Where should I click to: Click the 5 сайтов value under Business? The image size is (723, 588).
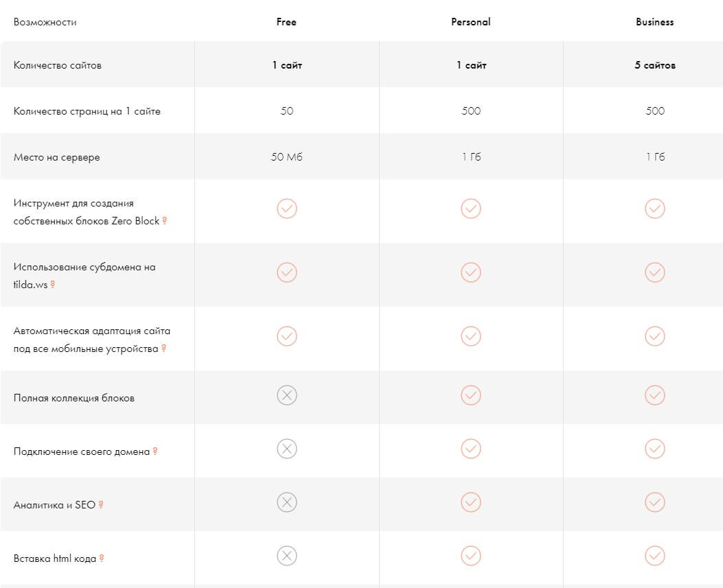[655, 65]
